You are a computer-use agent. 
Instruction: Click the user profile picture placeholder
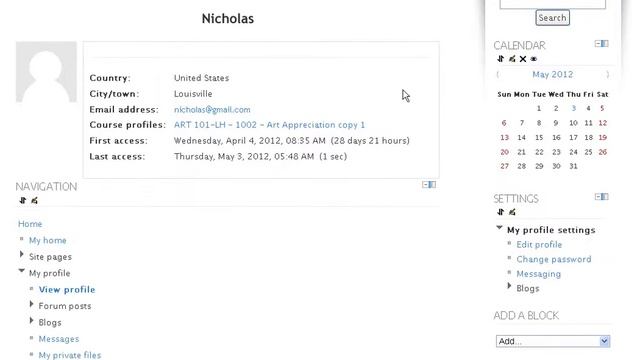tap(46, 71)
